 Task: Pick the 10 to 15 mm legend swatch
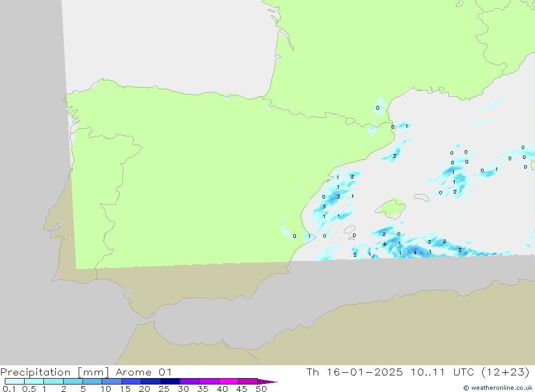click(112, 381)
